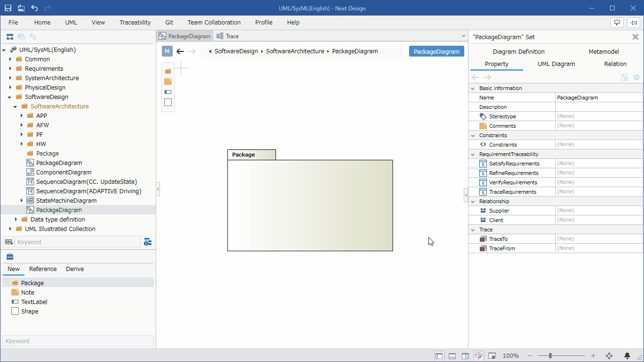Click the Undo arrow in the title bar
This screenshot has width=644, height=362.
(x=34, y=8)
